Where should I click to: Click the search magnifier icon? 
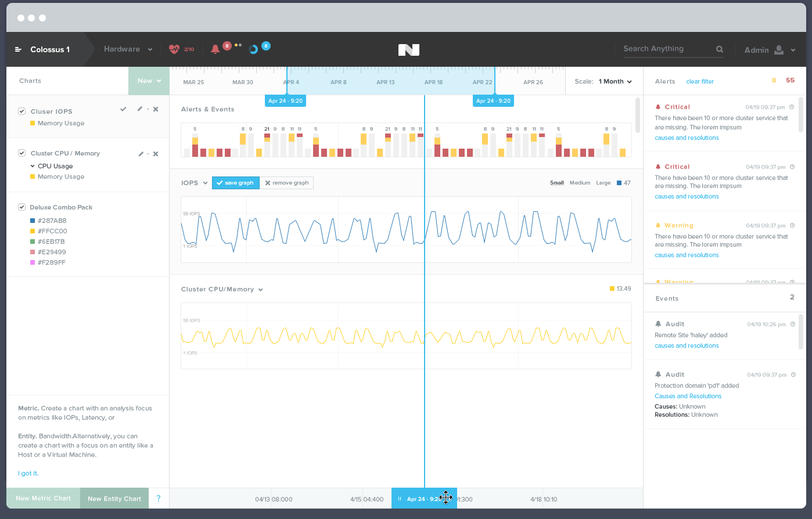point(720,49)
